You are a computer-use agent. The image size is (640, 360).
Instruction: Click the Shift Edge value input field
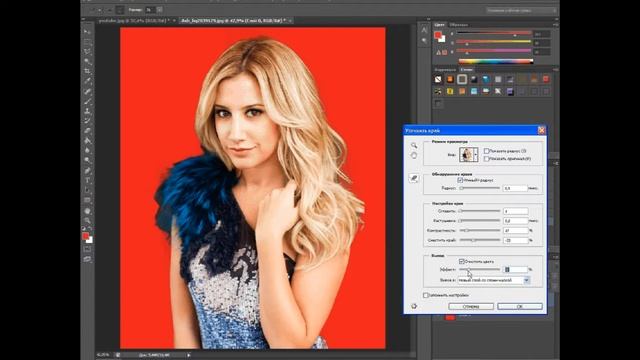(x=516, y=240)
